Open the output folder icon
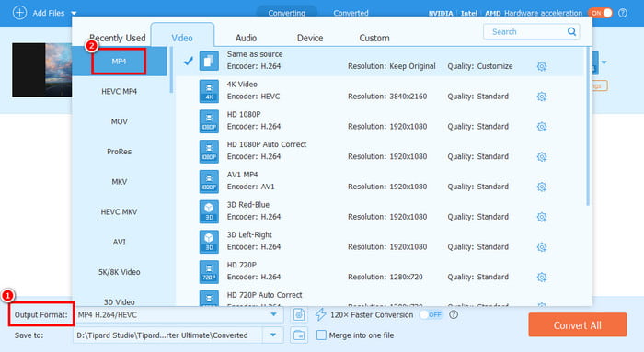The height and width of the screenshot is (352, 644). (x=299, y=335)
